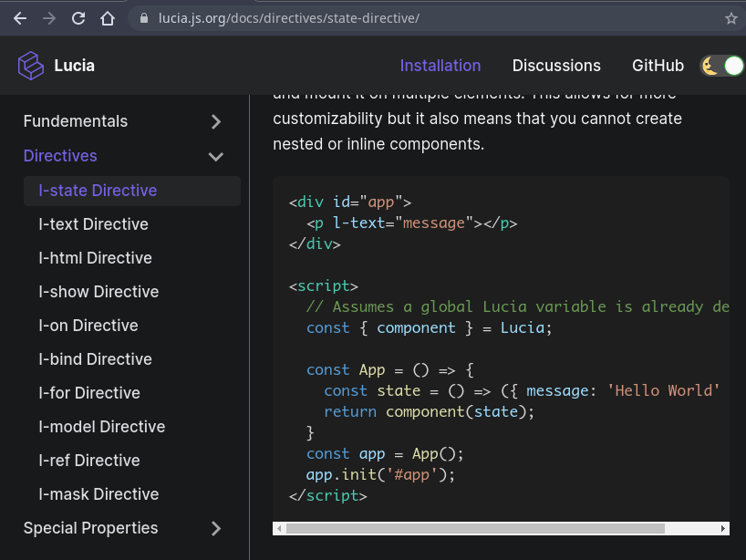
Task: Open l-on Directive page
Action: tap(88, 326)
